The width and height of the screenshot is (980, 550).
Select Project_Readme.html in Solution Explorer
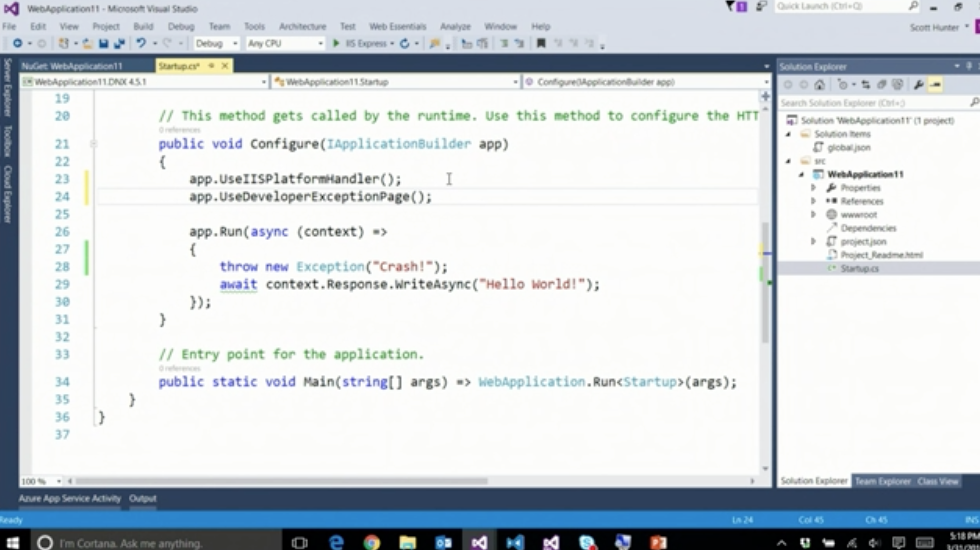(881, 255)
